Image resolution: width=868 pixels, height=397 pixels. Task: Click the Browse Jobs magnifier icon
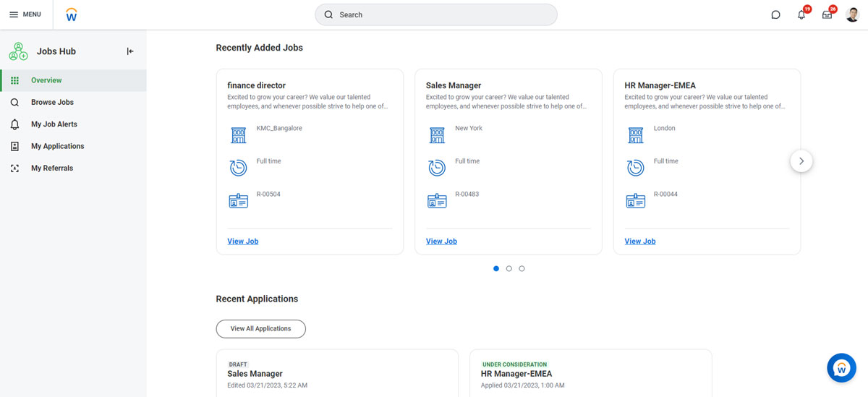14,103
